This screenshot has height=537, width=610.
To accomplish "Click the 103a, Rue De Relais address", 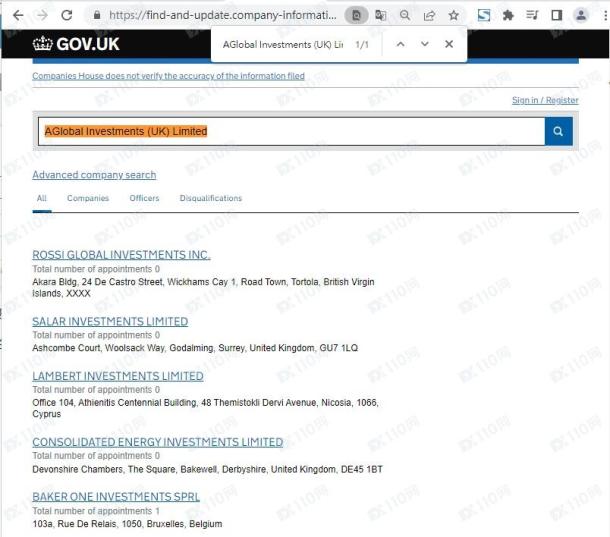I will pos(127,524).
